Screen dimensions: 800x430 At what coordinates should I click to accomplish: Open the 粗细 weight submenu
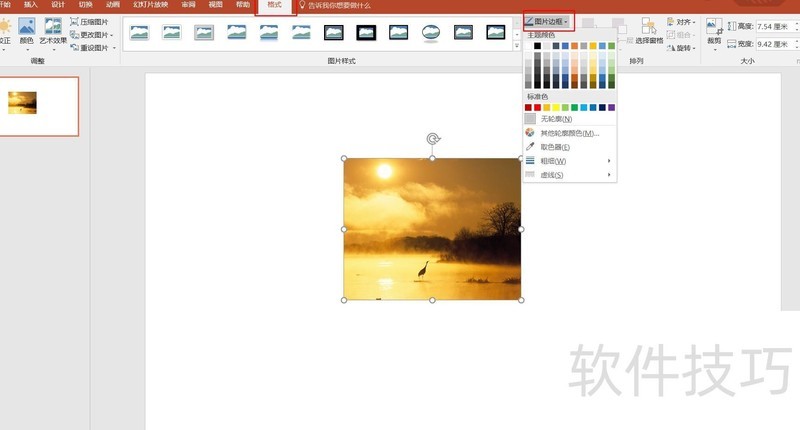[569, 161]
